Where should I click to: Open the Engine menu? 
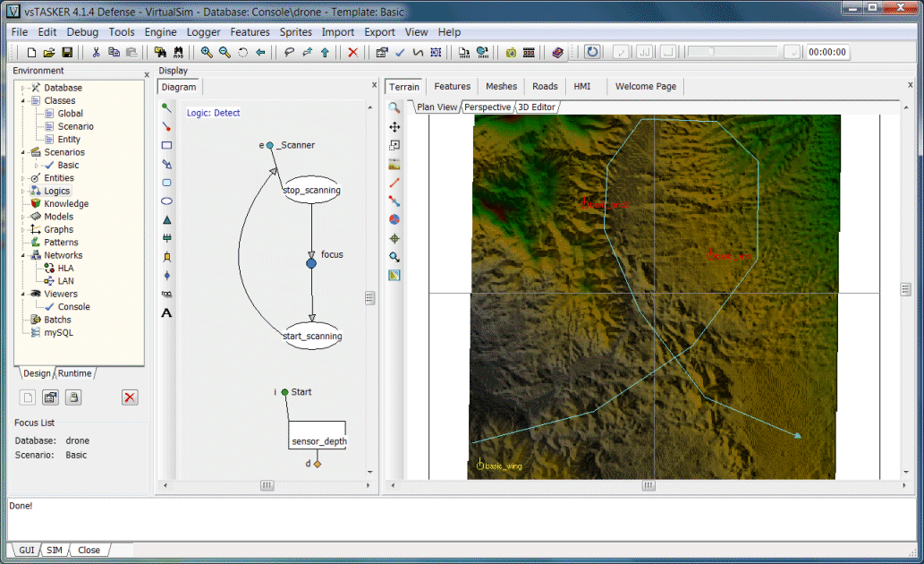[160, 32]
